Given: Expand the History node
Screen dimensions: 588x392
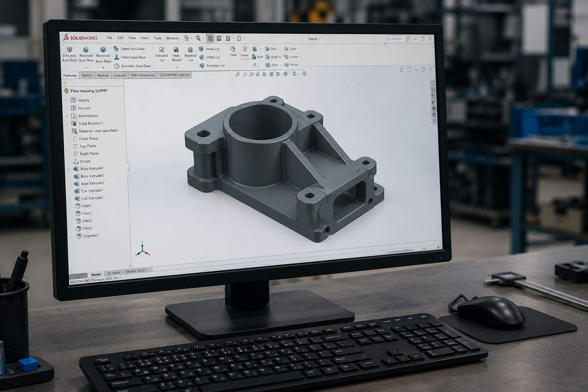Looking at the screenshot, I should pos(66,100).
